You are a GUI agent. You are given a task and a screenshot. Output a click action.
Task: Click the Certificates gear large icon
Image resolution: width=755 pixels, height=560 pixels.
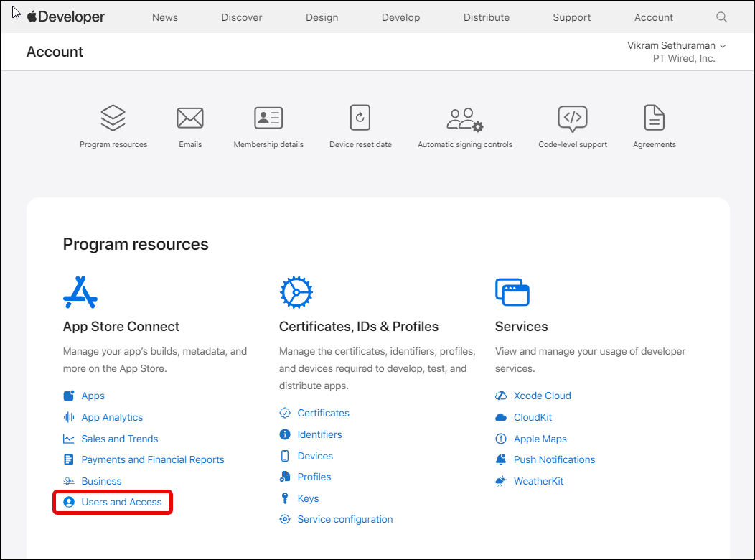coord(296,292)
